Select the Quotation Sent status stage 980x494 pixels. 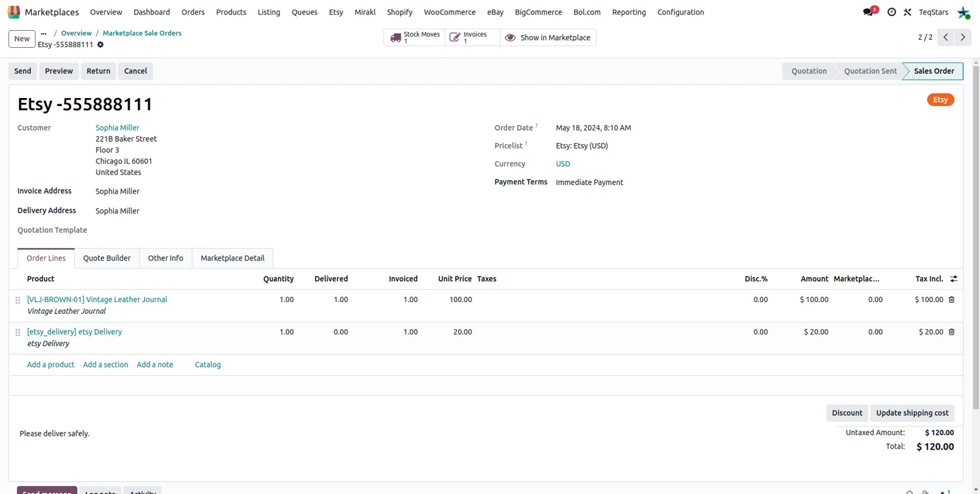click(x=870, y=71)
